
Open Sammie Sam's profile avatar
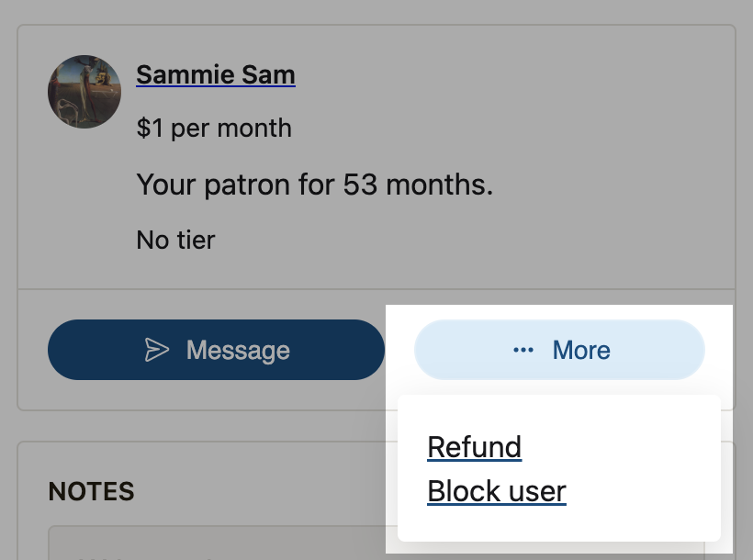tap(84, 92)
